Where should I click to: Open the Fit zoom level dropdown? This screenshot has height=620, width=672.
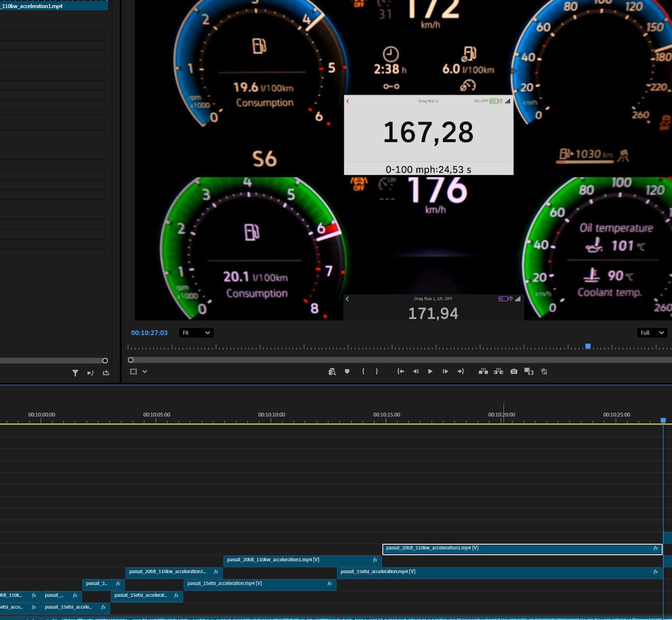[x=196, y=333]
